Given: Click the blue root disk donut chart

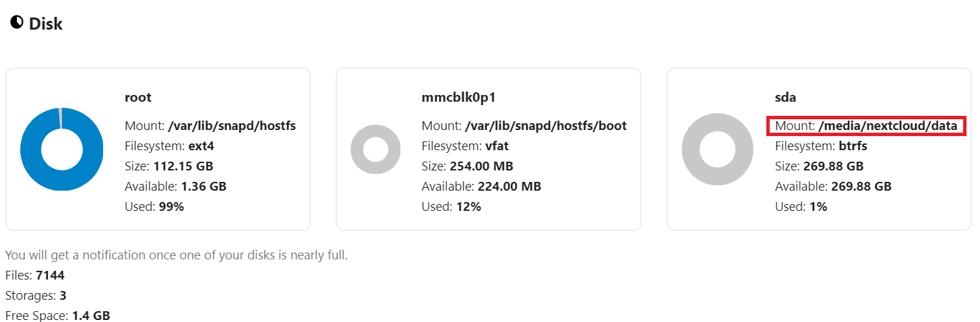Looking at the screenshot, I should (62, 149).
